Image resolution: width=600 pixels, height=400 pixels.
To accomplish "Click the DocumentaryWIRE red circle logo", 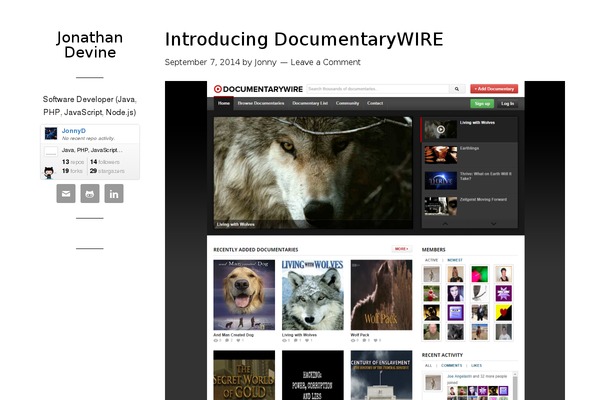I will point(218,89).
